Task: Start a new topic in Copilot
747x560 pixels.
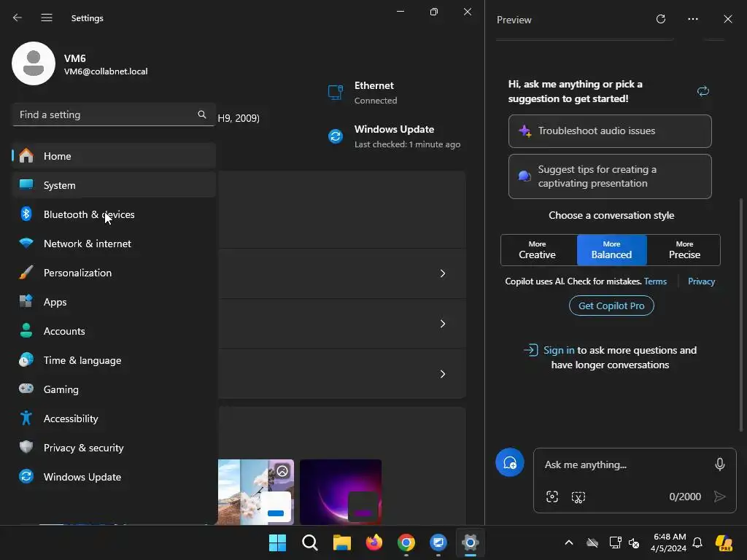Action: 510,462
